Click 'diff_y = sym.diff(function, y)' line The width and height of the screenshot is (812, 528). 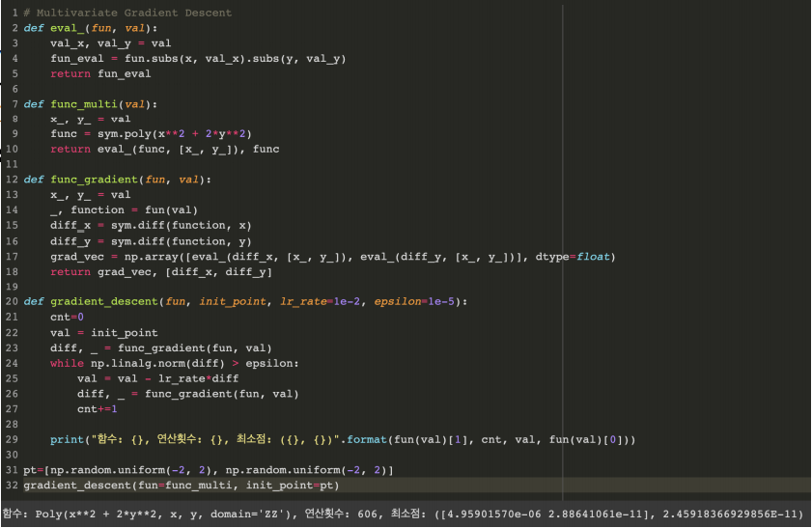pyautogui.click(x=151, y=241)
